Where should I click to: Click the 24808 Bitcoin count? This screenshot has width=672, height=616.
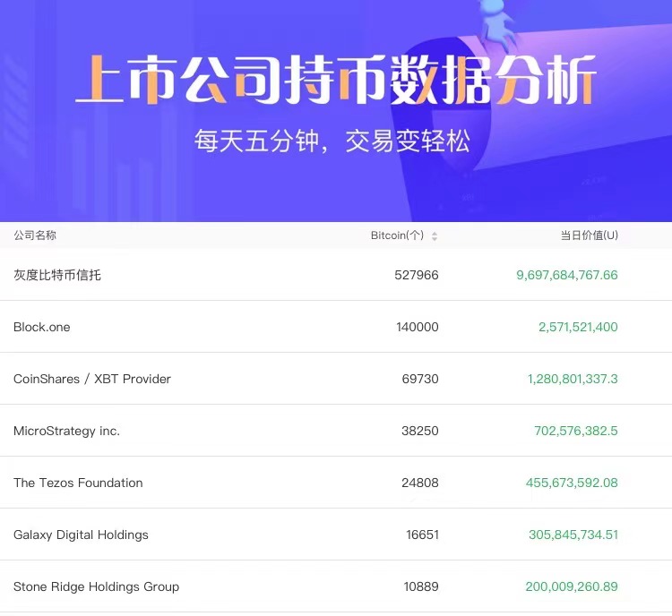(420, 483)
